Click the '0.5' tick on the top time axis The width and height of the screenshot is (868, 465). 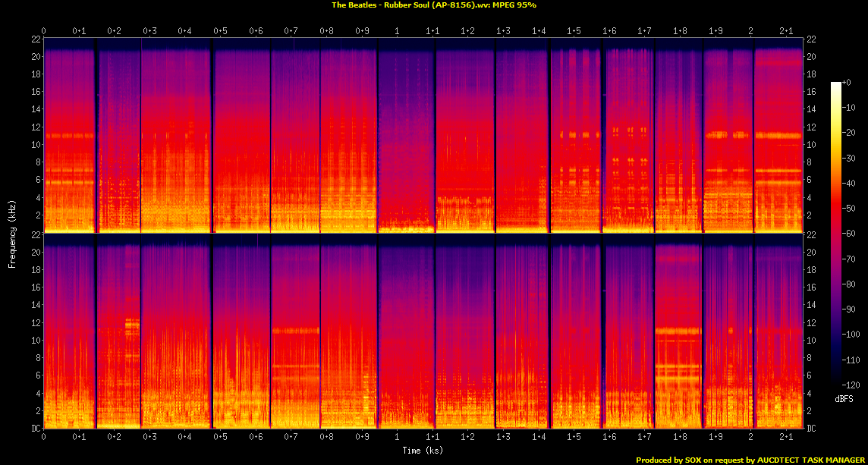[220, 30]
